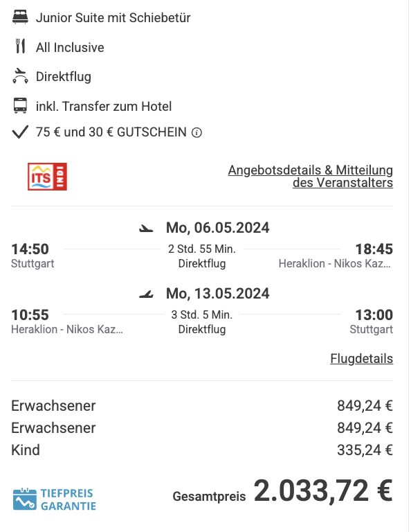Click the return flight landing icon
Screen dimensions: 411x532
(x=146, y=294)
